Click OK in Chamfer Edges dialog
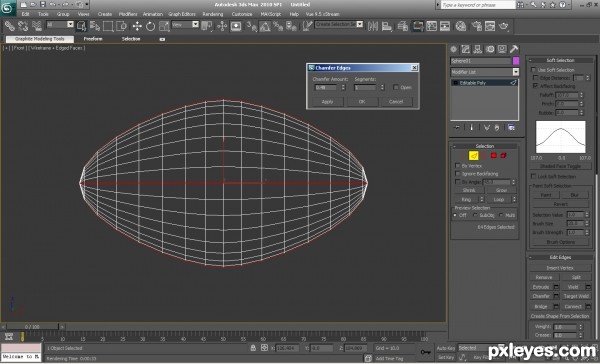 click(x=362, y=101)
